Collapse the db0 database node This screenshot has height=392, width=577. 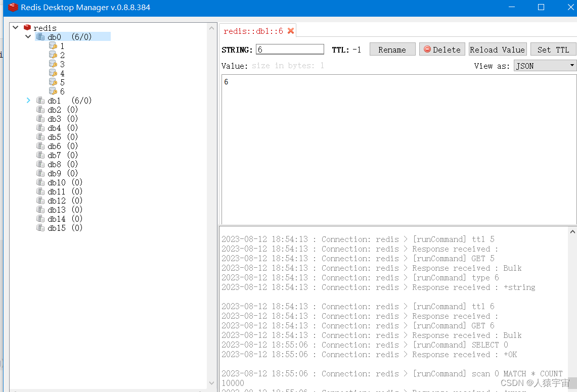pyautogui.click(x=28, y=37)
